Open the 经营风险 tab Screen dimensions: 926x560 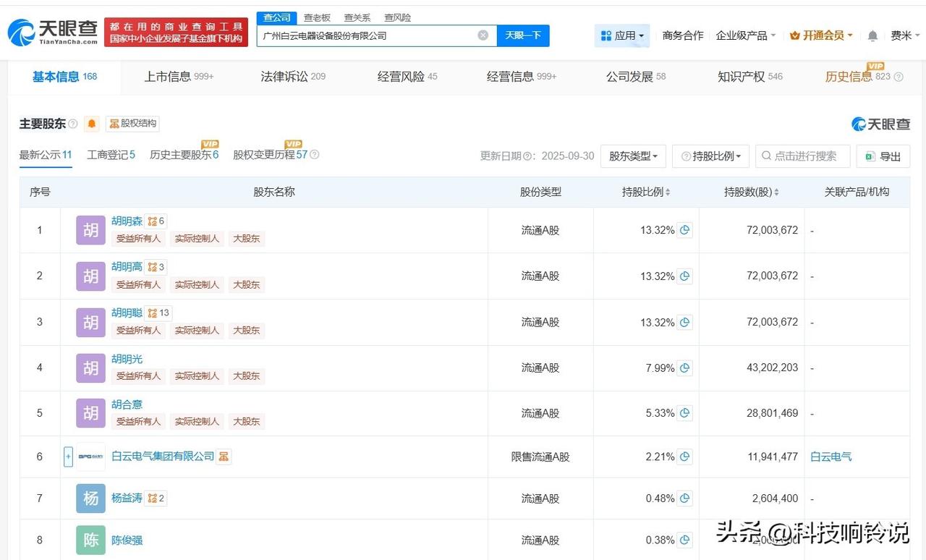[407, 77]
